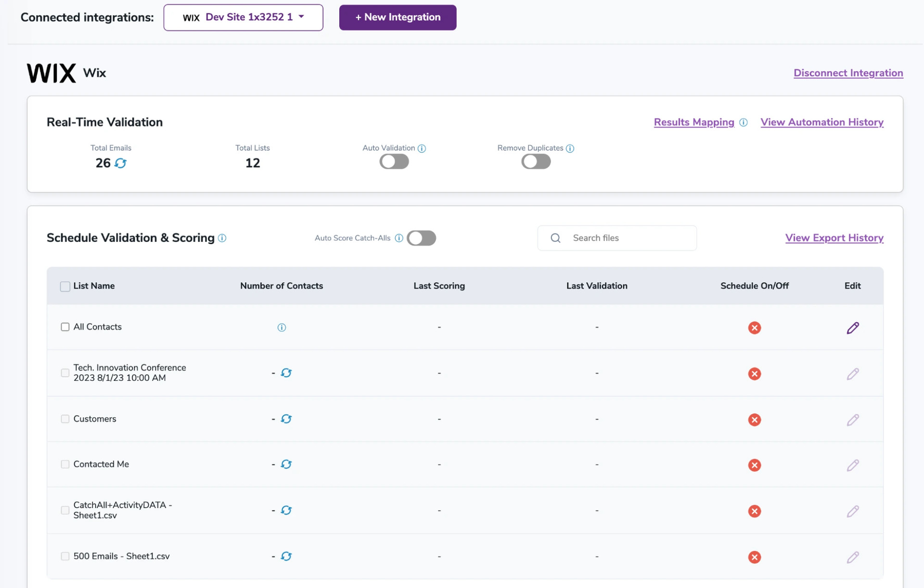Open the Dev Site 1x3252 1 dropdown
Image resolution: width=924 pixels, height=588 pixels.
[243, 17]
